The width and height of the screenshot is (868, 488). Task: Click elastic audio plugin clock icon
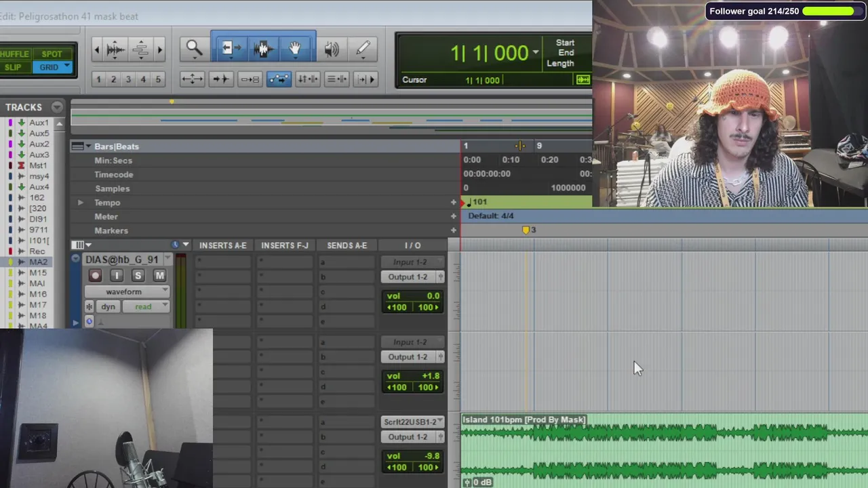89,323
